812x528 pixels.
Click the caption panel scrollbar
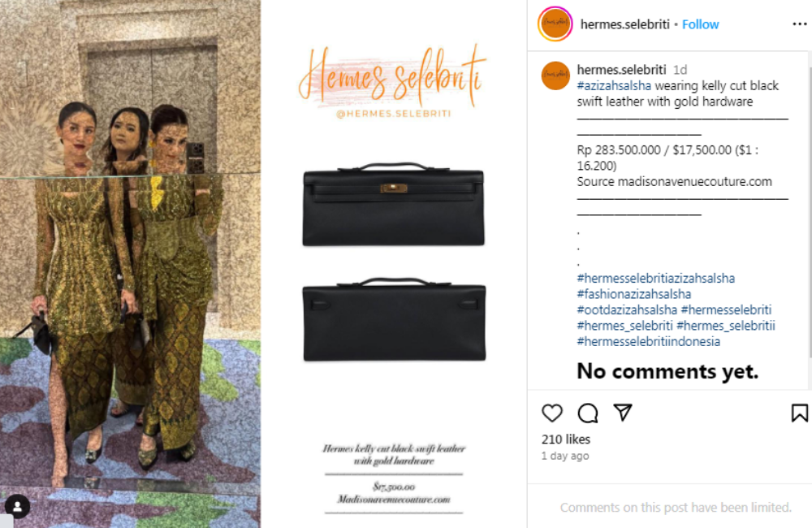[810, 205]
